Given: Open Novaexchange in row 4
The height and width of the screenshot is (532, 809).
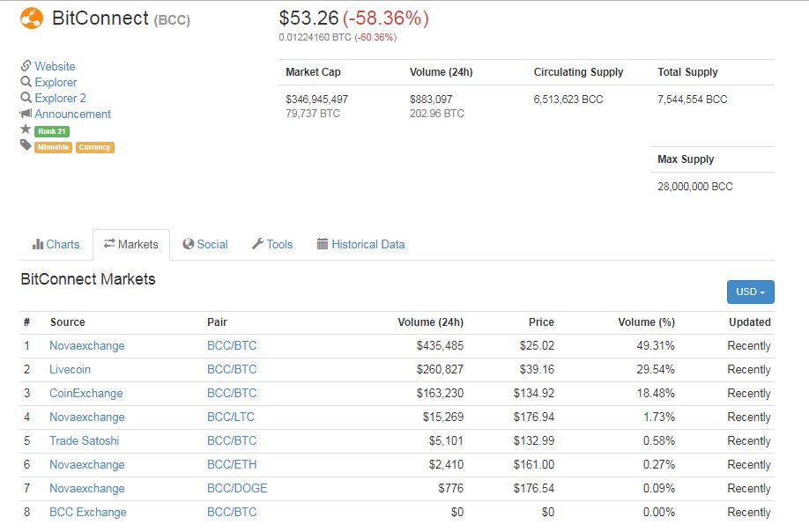Looking at the screenshot, I should 86,417.
